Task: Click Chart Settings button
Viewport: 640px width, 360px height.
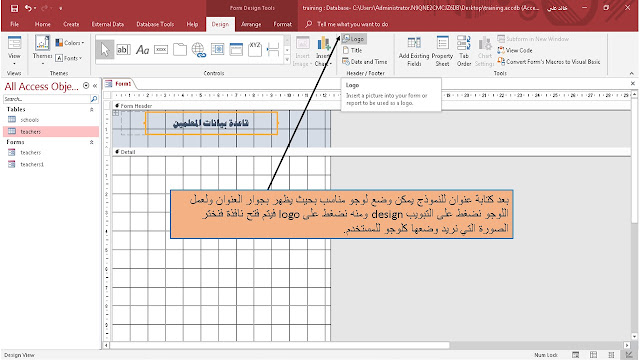Action: click(485, 51)
